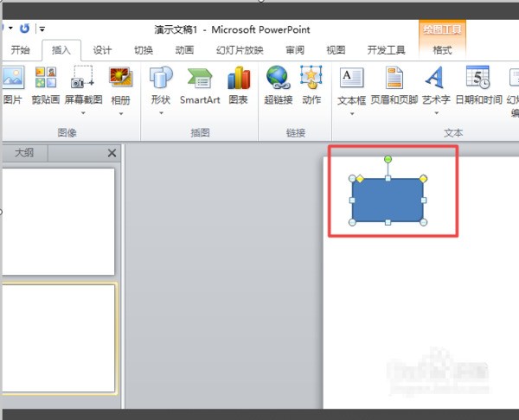This screenshot has height=420, width=519.
Task: Click the blue rounded rectangle shape
Action: tap(388, 200)
